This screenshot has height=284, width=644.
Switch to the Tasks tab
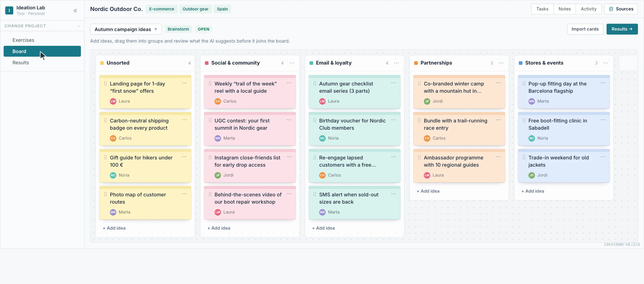542,9
